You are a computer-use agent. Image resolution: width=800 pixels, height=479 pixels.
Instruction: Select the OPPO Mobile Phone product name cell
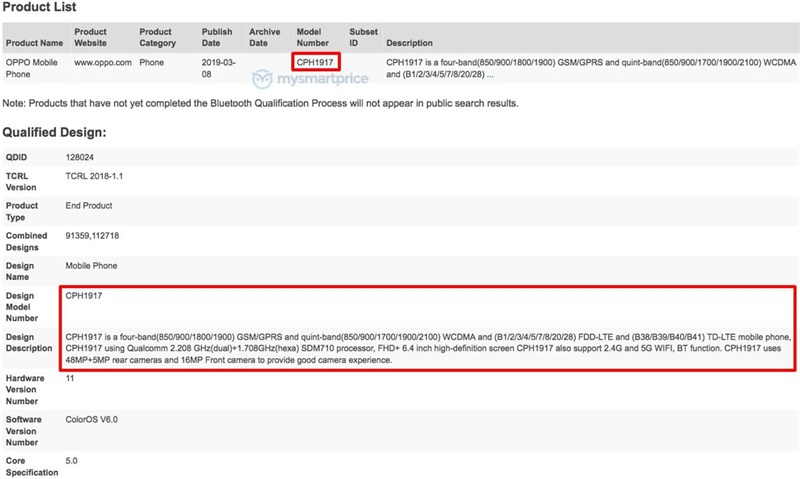tap(32, 68)
